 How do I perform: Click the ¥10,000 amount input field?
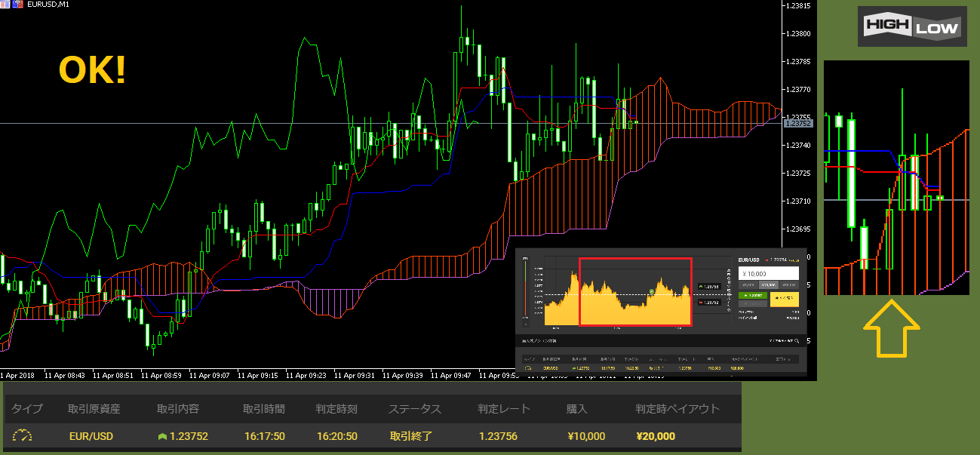[767, 273]
